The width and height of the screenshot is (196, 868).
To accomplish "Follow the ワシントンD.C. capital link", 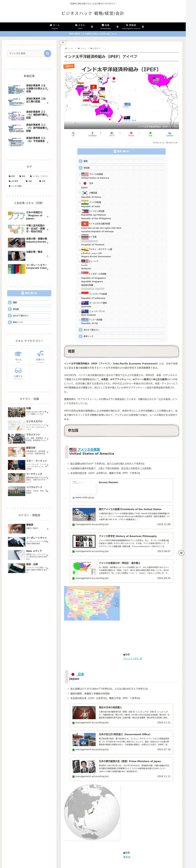I will tap(132, 658).
